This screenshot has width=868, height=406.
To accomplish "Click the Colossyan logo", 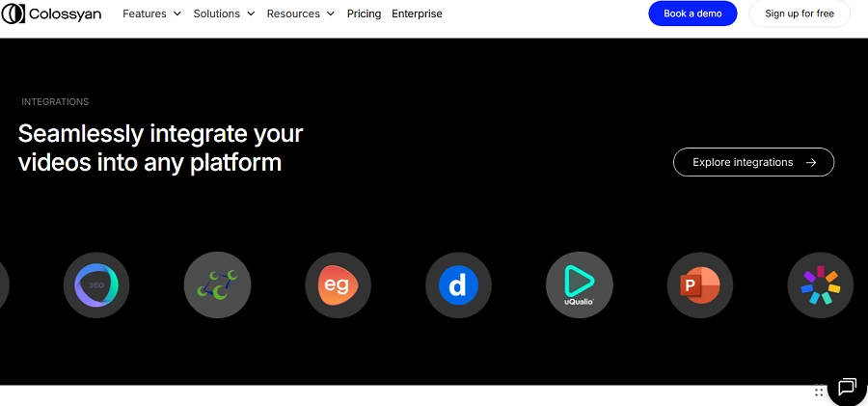I will coord(51,14).
